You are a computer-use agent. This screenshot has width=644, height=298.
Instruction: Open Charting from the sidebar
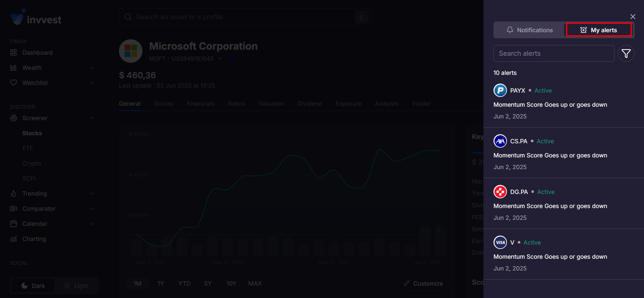point(34,239)
